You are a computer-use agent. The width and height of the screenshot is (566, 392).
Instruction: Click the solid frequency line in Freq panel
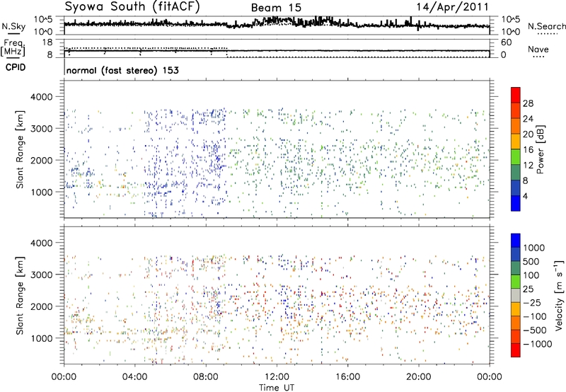click(277, 51)
